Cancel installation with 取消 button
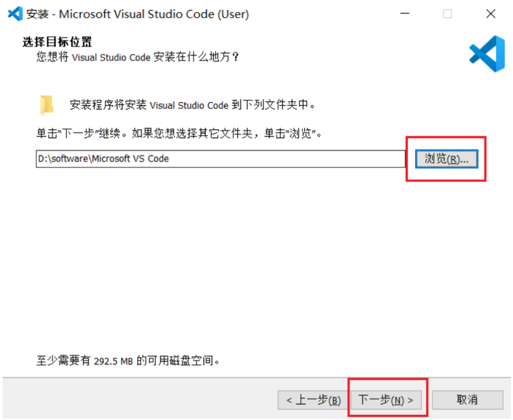This screenshot has height=420, width=513. point(467,400)
